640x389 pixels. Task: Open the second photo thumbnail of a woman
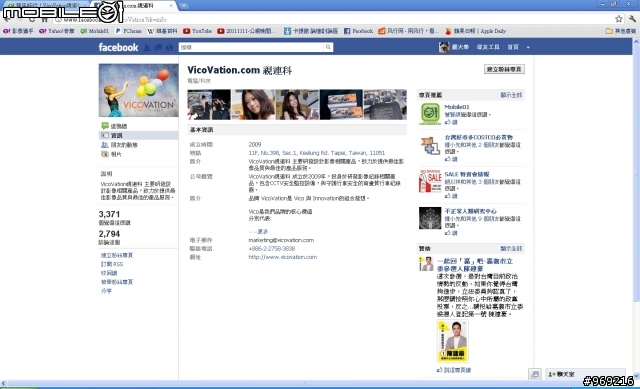(x=253, y=104)
